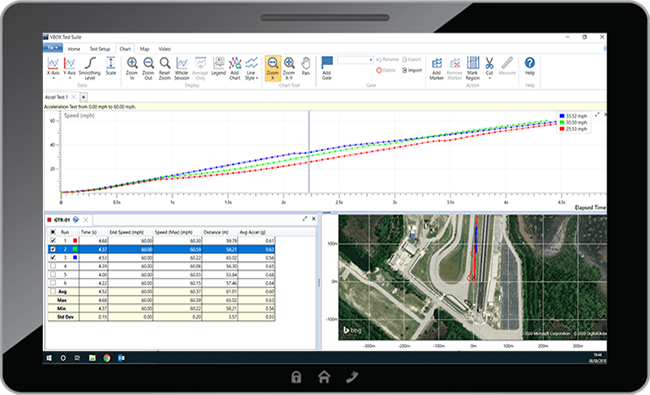Click the Add Gate flag icon
650x395 pixels.
click(x=327, y=68)
